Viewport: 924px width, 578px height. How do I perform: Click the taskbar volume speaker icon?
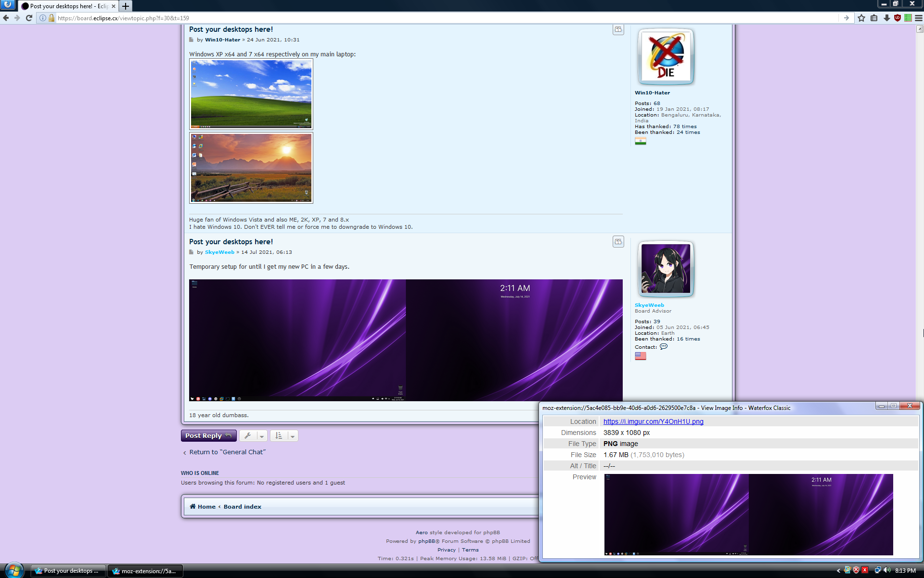[886, 570]
